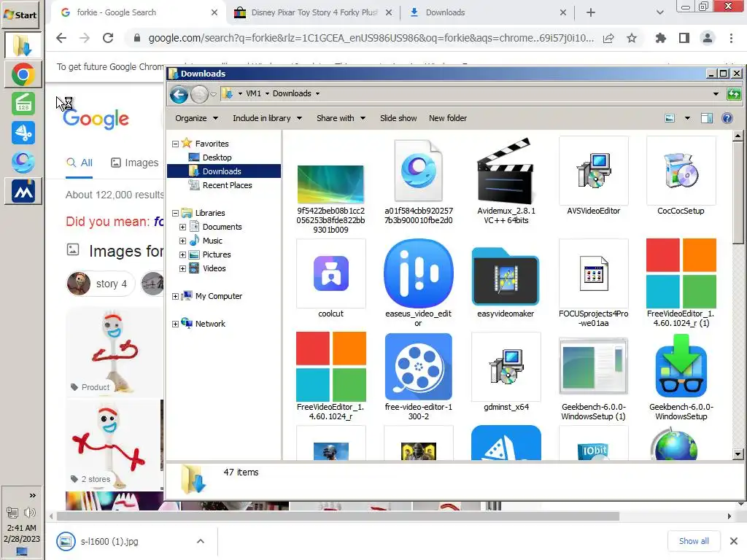The image size is (747, 560).
Task: Select the Images search tab in Google
Action: pos(135,163)
